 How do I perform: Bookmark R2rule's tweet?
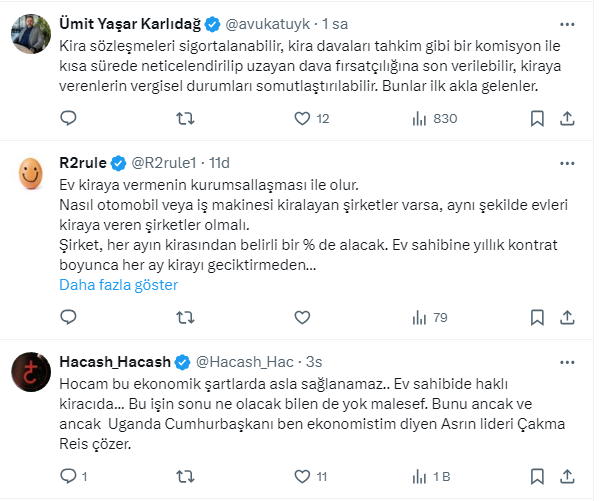[537, 319]
